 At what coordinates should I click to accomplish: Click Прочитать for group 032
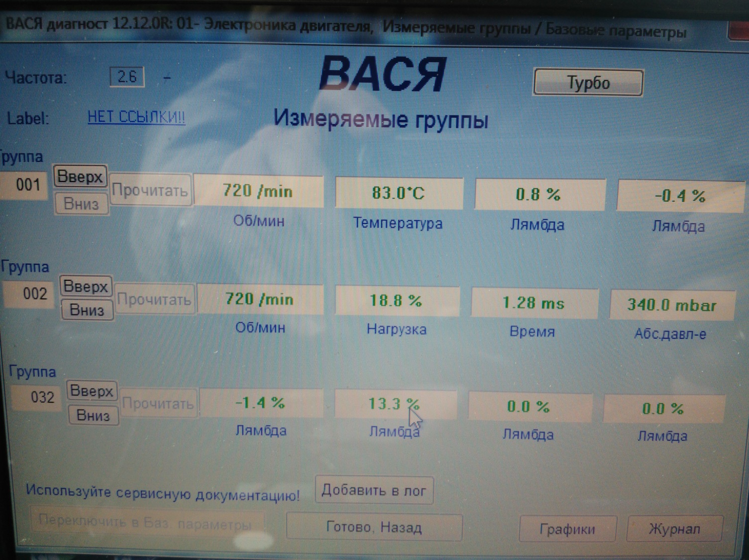(x=158, y=403)
